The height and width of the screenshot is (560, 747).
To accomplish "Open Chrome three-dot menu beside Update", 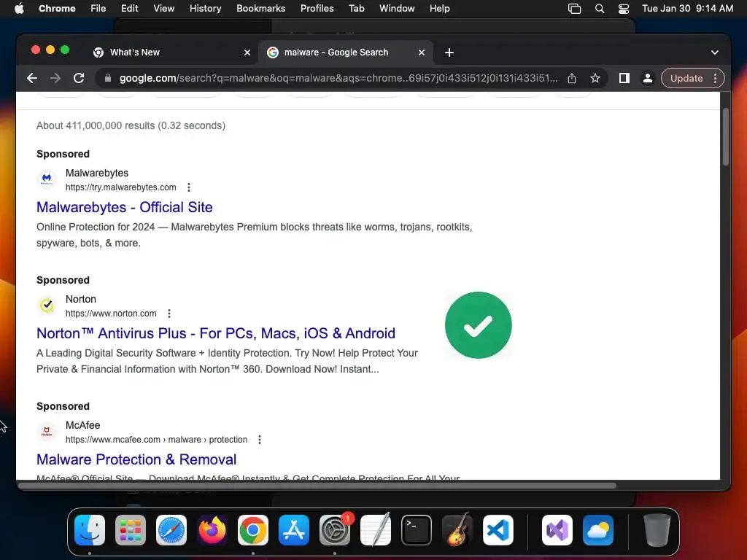I will click(715, 78).
